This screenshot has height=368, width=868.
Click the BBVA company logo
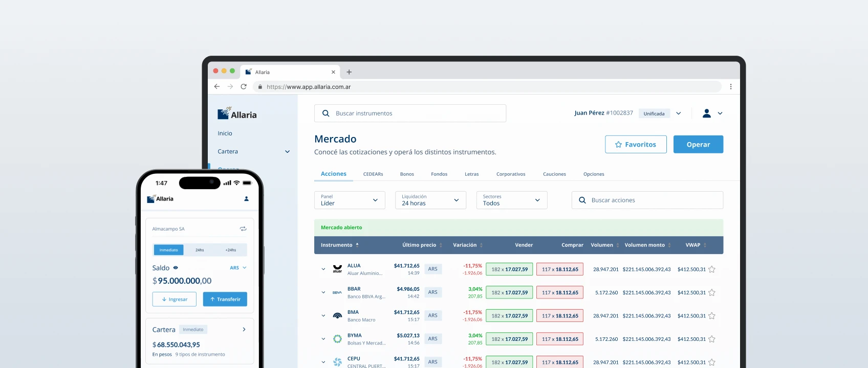[337, 292]
